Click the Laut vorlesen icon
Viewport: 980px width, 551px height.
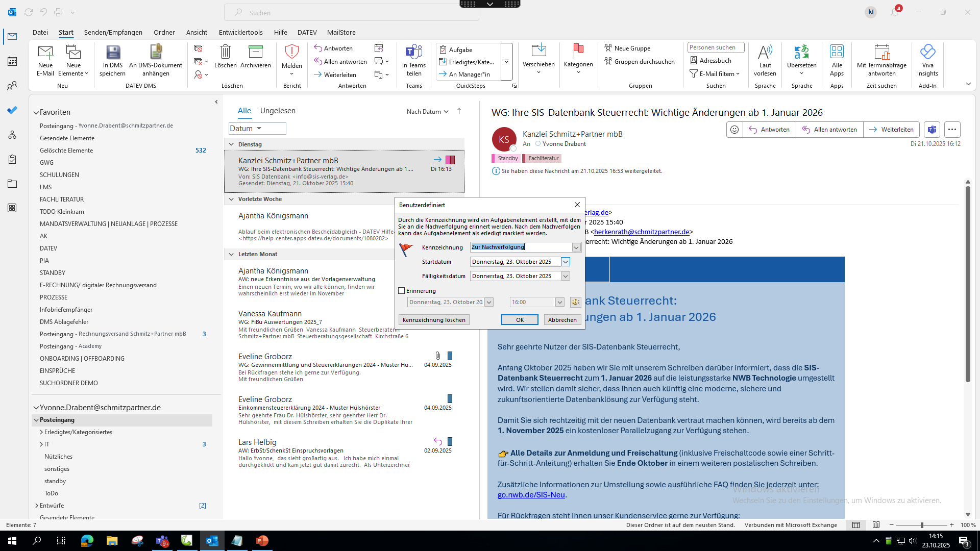(x=765, y=52)
